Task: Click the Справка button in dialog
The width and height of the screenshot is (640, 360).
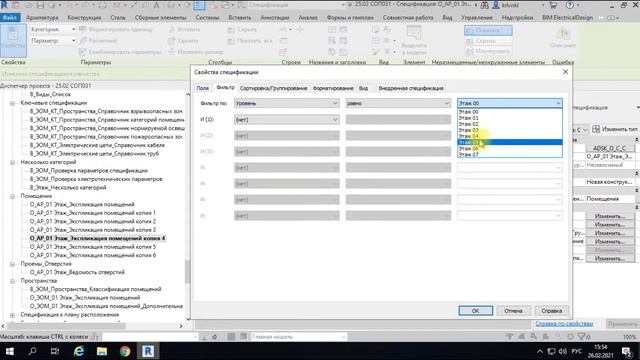Action: (551, 311)
